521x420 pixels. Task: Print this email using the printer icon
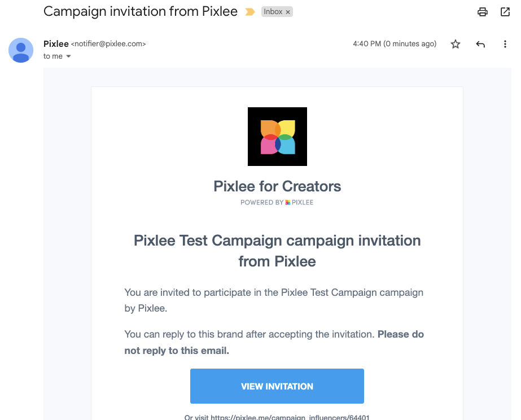(482, 12)
